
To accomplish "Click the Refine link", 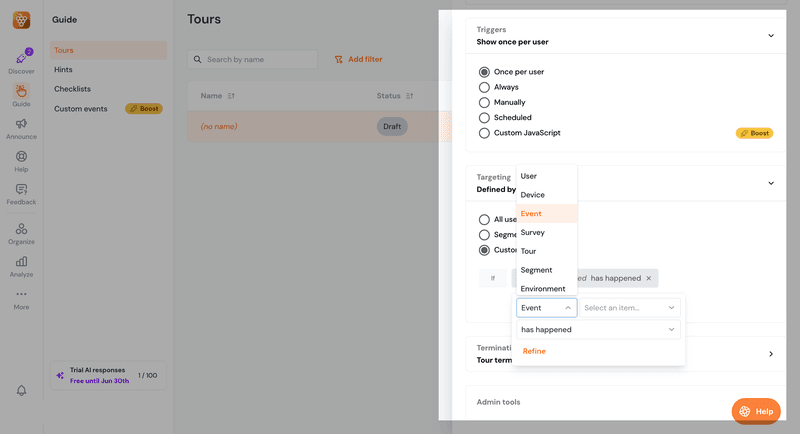I will click(534, 351).
